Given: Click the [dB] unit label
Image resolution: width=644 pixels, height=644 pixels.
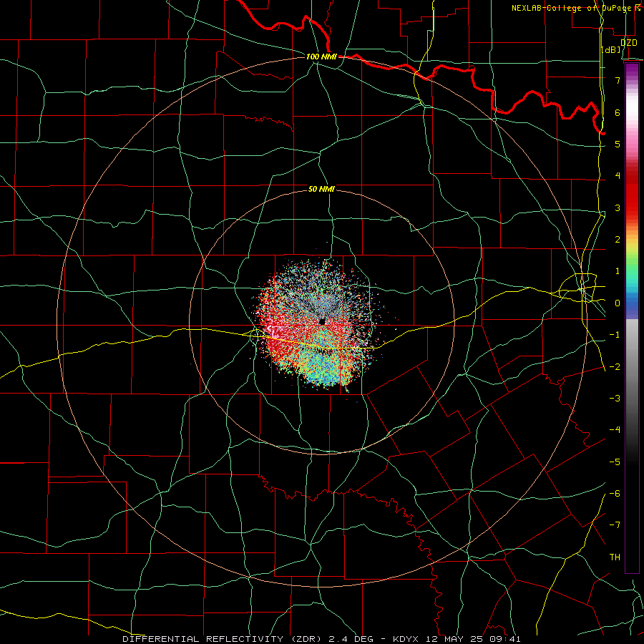Looking at the screenshot, I should (x=611, y=50).
